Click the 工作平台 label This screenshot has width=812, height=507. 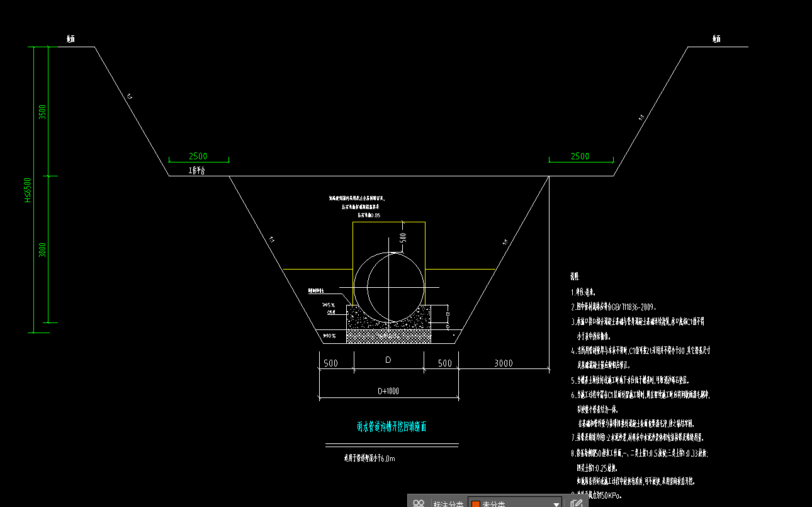point(196,170)
